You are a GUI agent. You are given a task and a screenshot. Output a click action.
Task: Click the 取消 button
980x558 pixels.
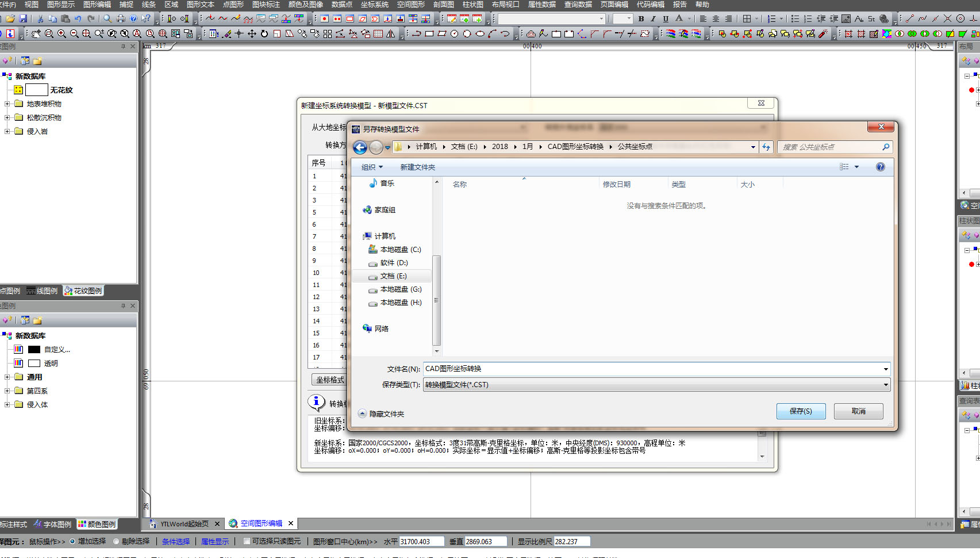[859, 411]
